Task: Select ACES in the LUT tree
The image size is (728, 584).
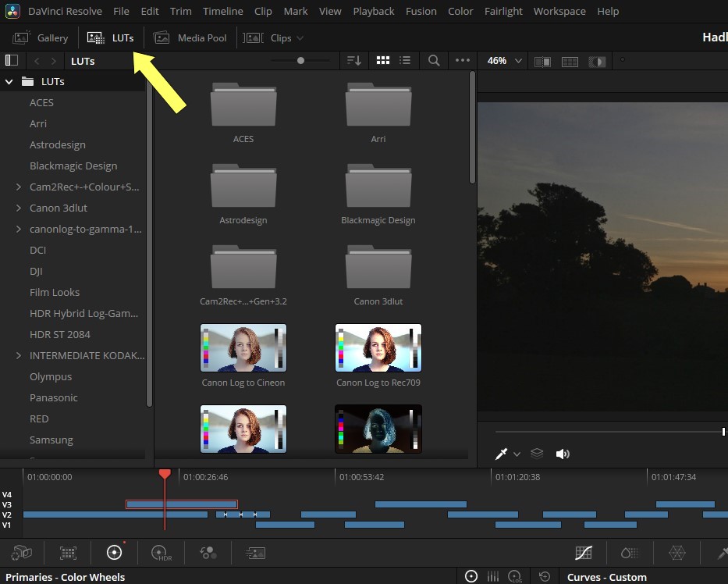Action: pos(41,103)
